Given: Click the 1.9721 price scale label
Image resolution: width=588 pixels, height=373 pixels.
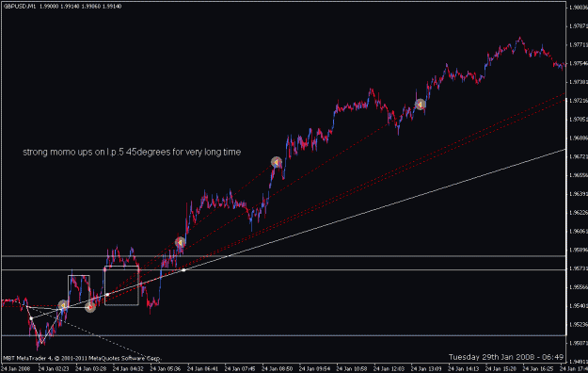Looking at the screenshot, I should tap(579, 101).
